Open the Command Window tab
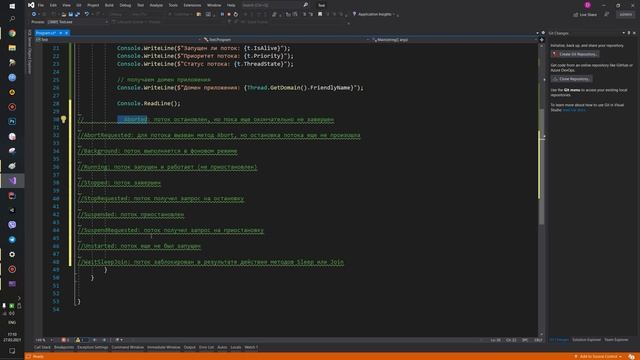 click(128, 347)
